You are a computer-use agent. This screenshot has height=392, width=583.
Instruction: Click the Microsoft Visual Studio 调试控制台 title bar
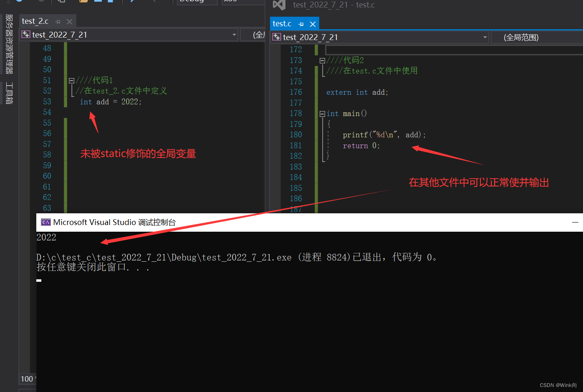tap(310, 223)
